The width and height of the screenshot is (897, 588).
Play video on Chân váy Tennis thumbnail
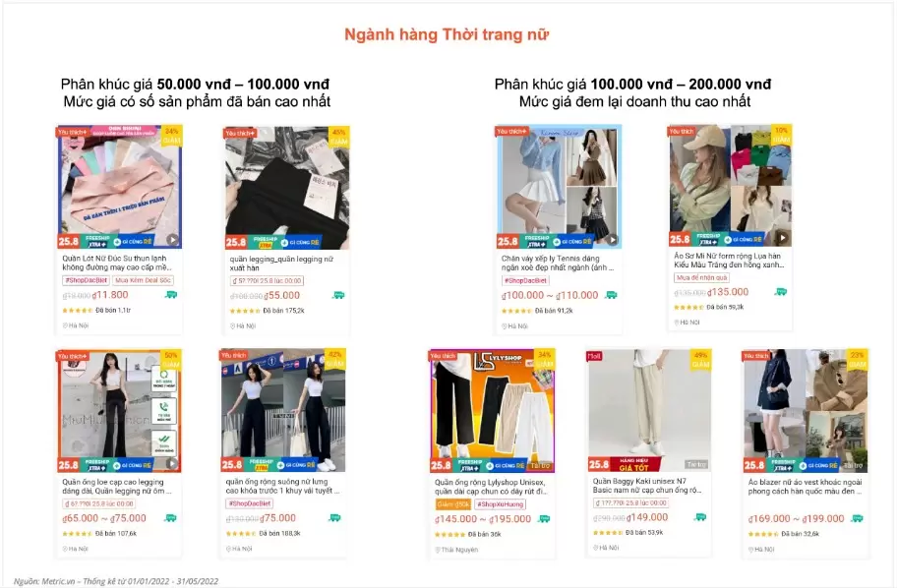click(613, 240)
